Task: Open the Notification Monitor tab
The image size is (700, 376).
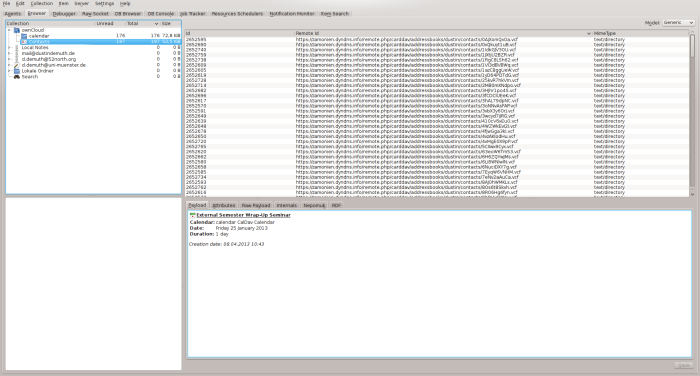Action: click(x=292, y=14)
